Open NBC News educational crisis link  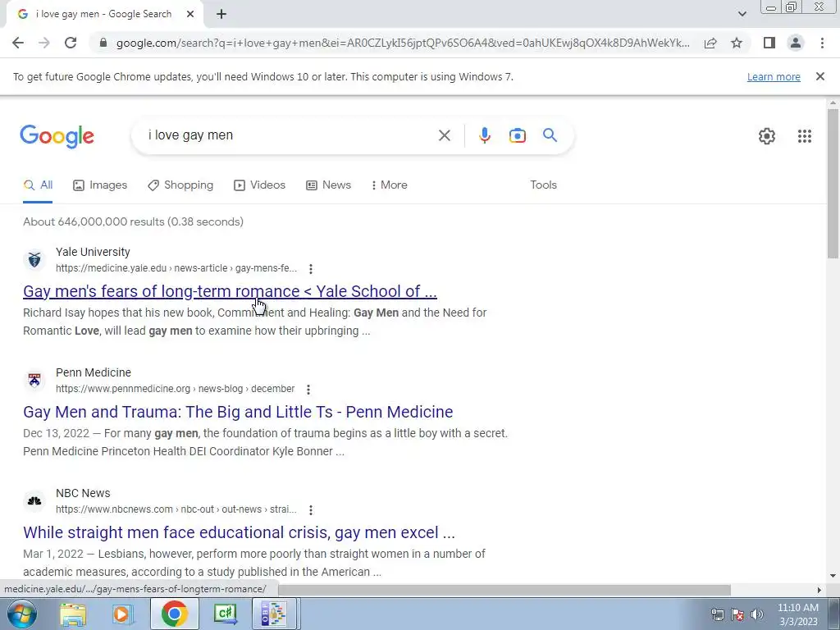[x=239, y=532]
